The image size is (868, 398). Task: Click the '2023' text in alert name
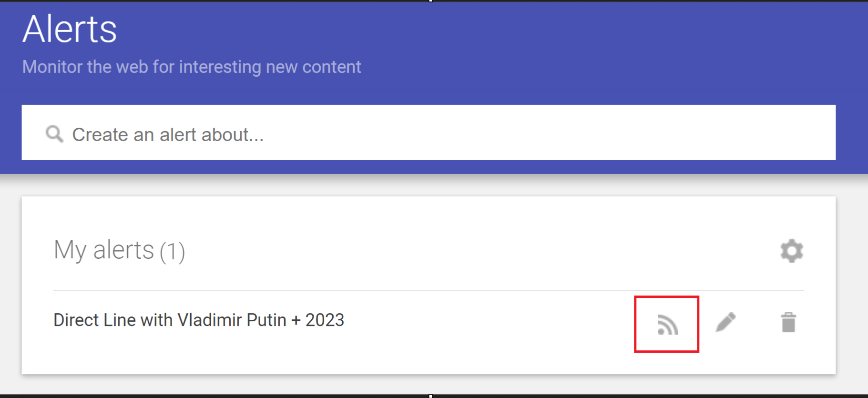pyautogui.click(x=325, y=320)
